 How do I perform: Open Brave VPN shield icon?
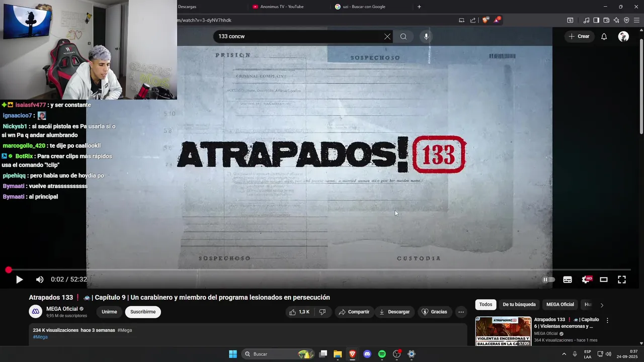626,20
